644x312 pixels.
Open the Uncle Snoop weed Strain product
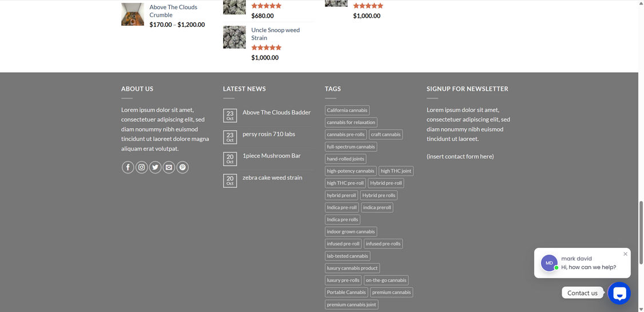275,34
